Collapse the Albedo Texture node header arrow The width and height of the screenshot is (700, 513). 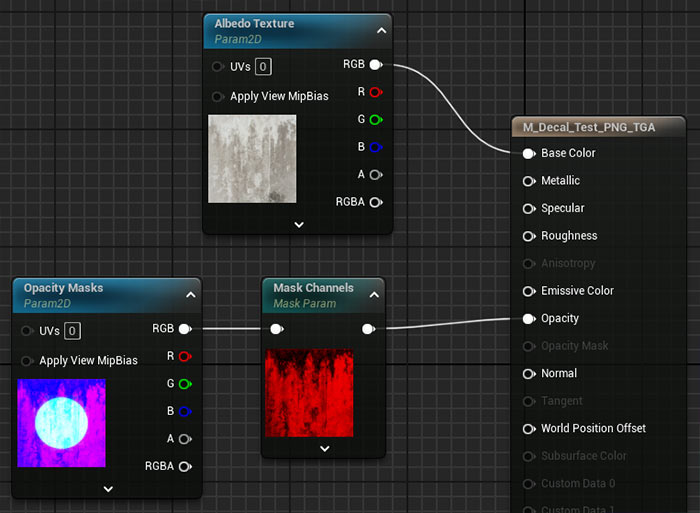tap(379, 31)
